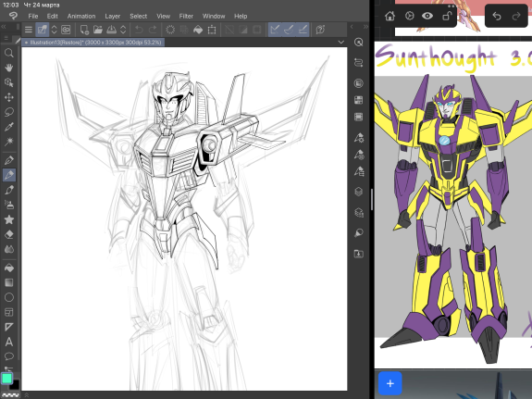The image size is (532, 399).
Task: Select the Text tool
Action: click(x=9, y=342)
